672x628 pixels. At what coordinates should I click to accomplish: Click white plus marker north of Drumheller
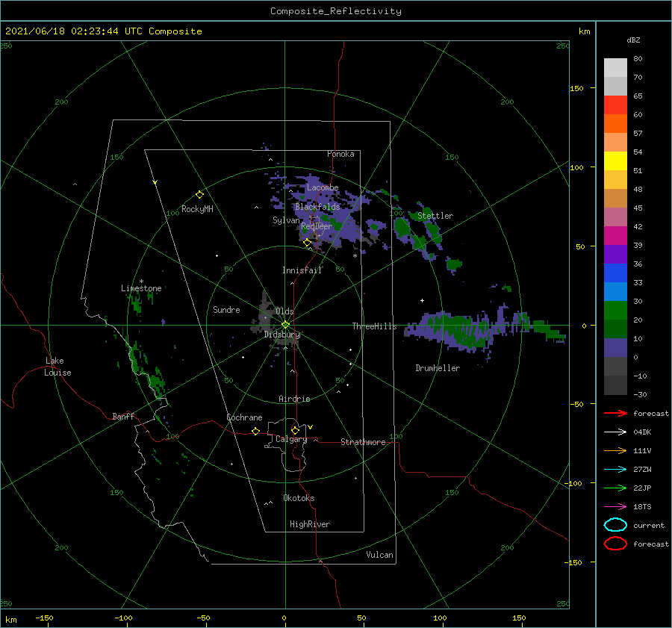[x=422, y=300]
